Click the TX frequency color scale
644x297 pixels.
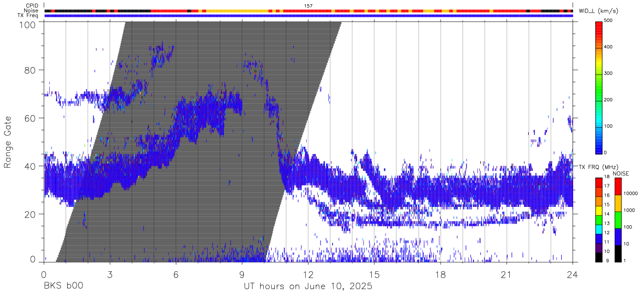click(599, 219)
